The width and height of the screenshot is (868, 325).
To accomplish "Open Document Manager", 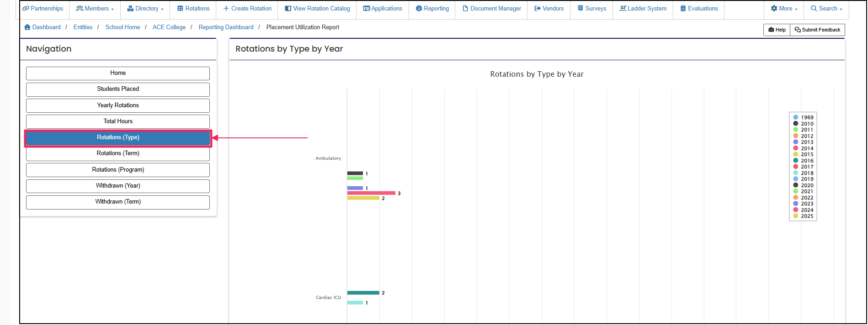I will tap(491, 9).
